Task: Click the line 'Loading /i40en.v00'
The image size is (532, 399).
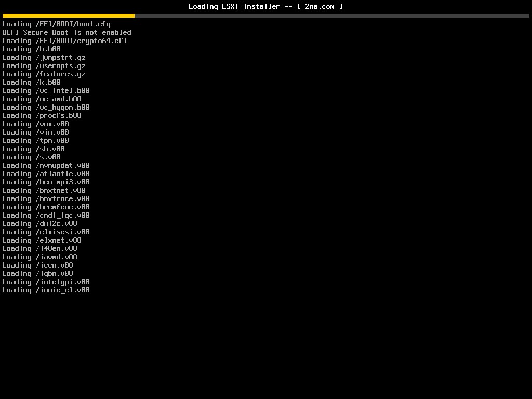Action: (39, 249)
